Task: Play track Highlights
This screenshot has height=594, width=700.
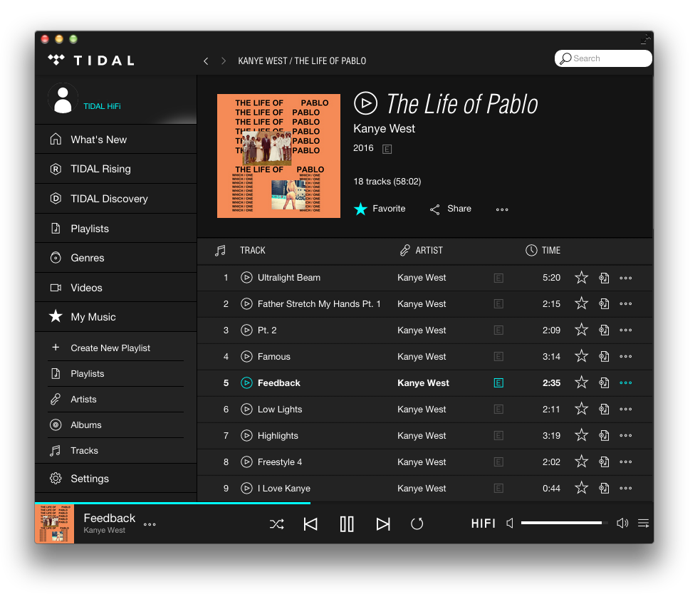Action: pyautogui.click(x=246, y=436)
